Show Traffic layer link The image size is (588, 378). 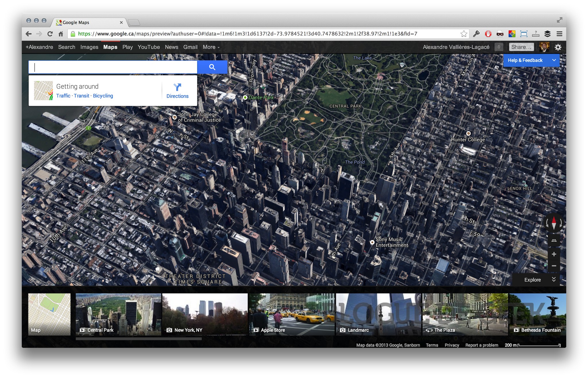coord(63,96)
